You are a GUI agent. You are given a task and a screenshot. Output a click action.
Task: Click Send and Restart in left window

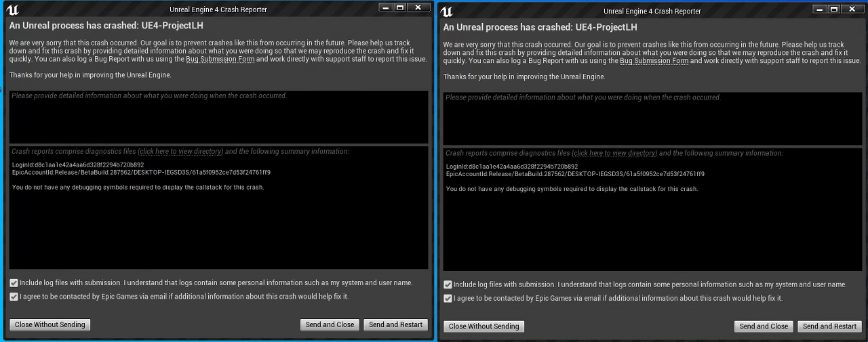[x=396, y=324]
